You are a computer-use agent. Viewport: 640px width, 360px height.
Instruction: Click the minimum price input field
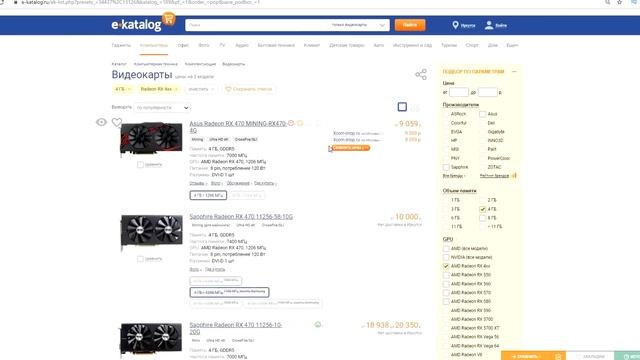[458, 92]
